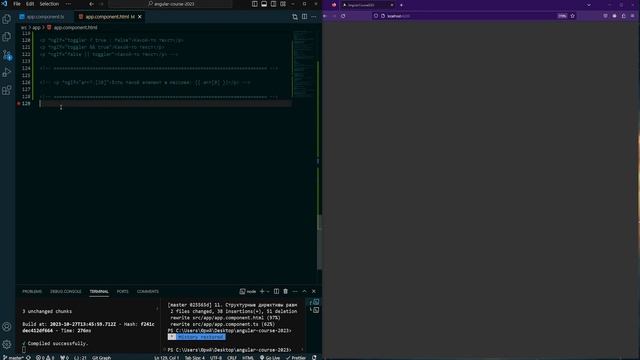Open the File menu

pos(17,4)
